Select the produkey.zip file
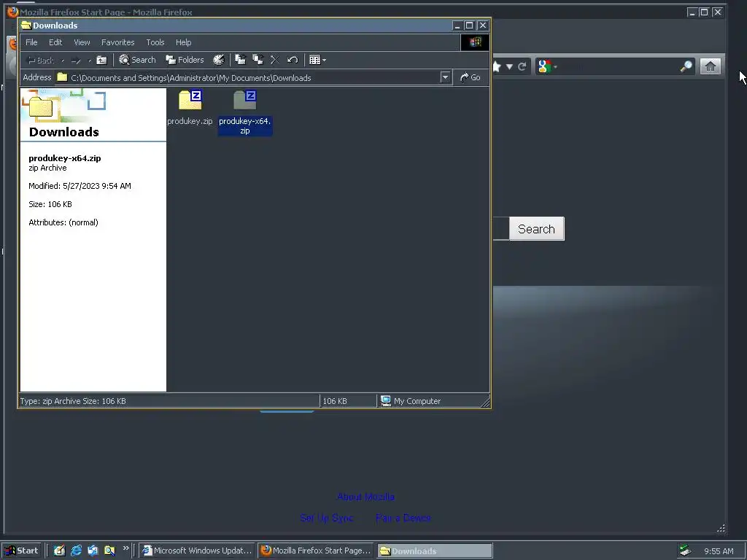 [x=190, y=108]
